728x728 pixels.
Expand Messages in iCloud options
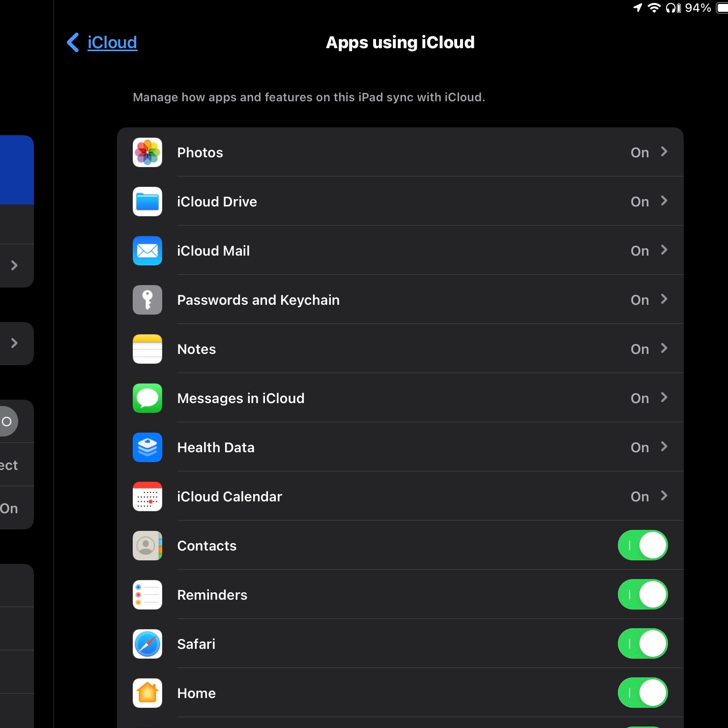click(x=664, y=398)
